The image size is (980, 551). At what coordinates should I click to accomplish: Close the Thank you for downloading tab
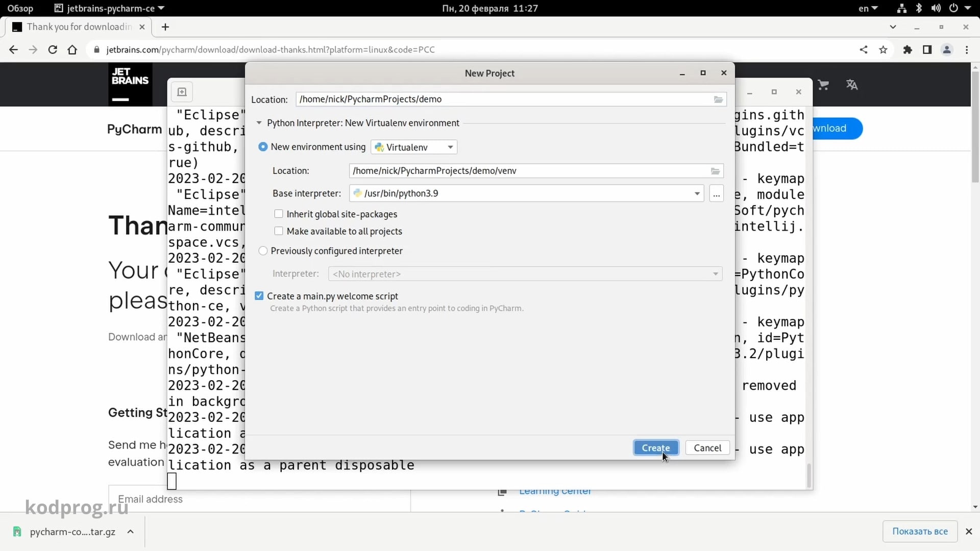(x=142, y=27)
